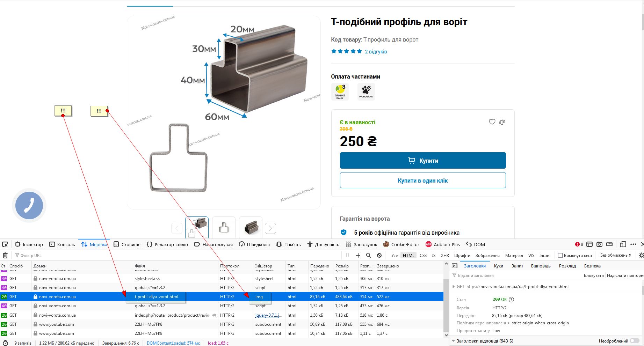Switch to the Консоль panel
The height and width of the screenshot is (346, 644).
tap(62, 244)
